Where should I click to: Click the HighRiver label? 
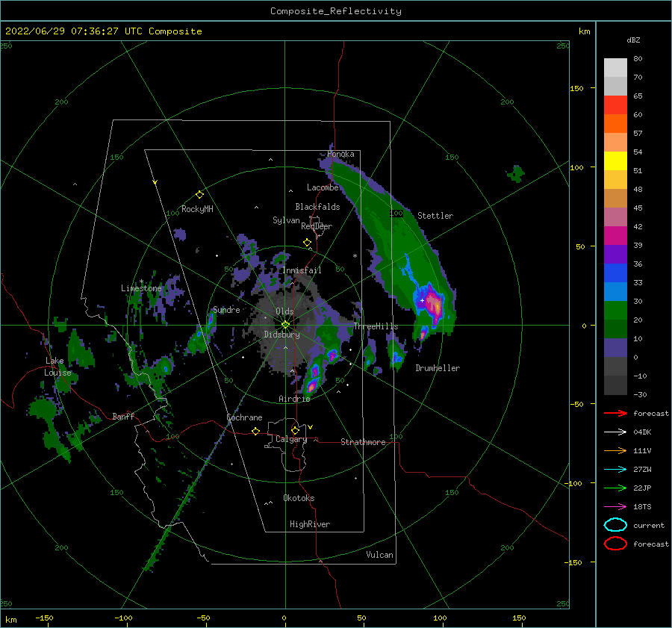click(310, 524)
